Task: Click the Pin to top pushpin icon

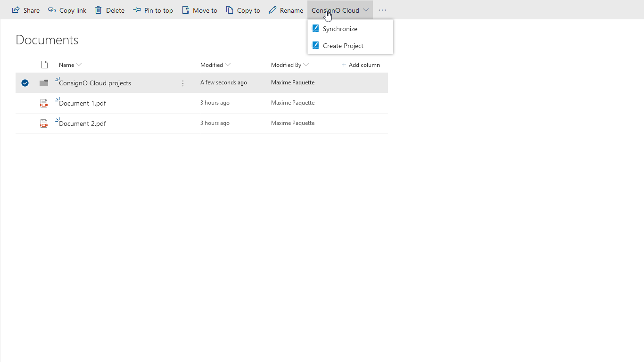Action: (x=137, y=10)
